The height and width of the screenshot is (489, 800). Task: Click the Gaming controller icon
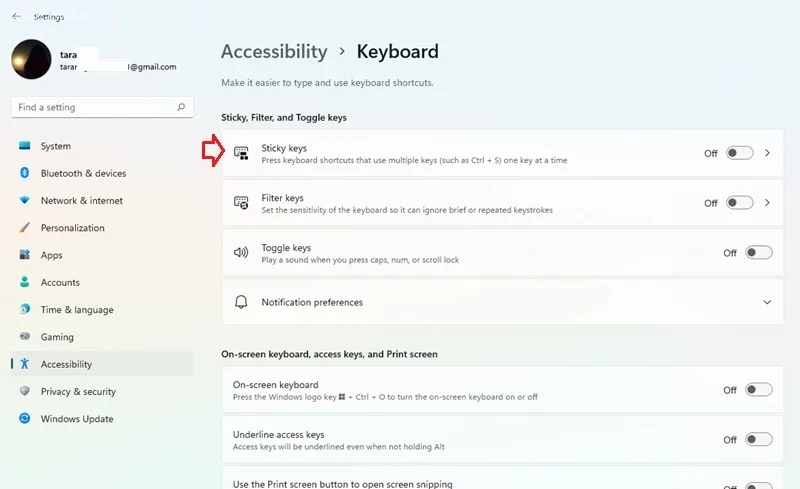[24, 336]
